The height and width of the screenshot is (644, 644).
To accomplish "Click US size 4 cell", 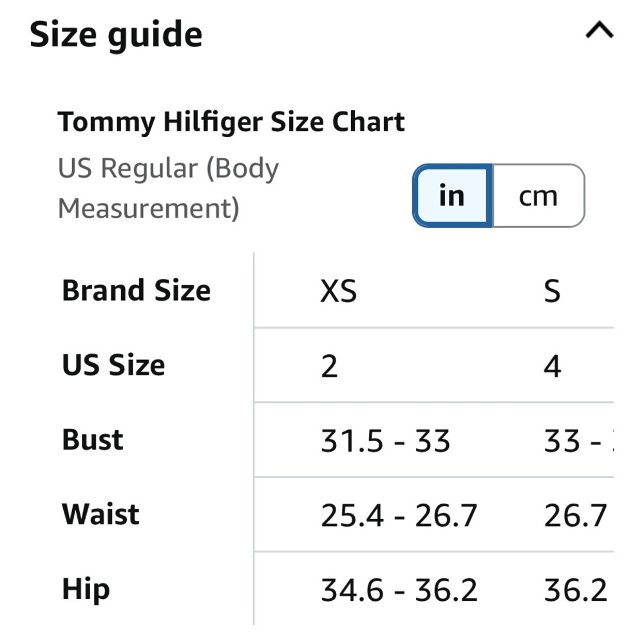I will tap(553, 366).
